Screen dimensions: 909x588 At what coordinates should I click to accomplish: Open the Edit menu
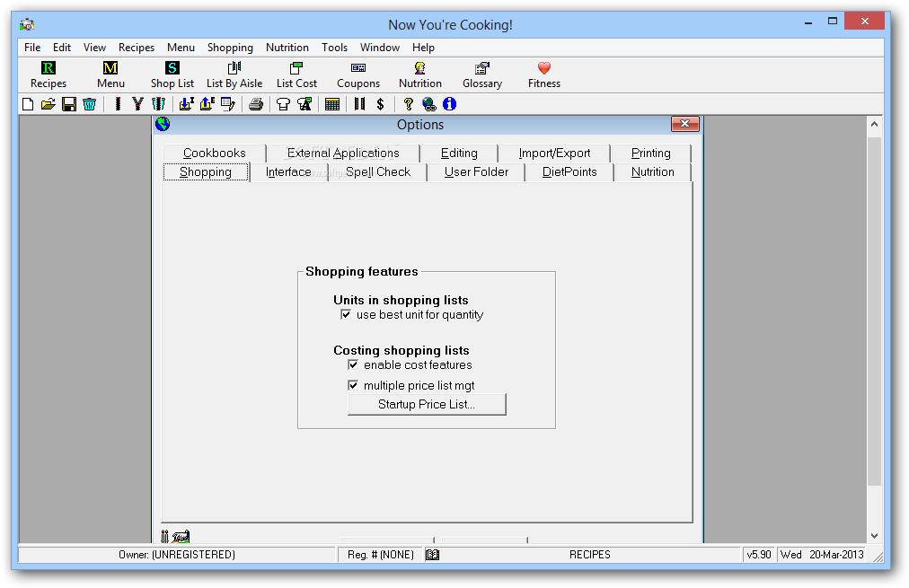click(62, 48)
